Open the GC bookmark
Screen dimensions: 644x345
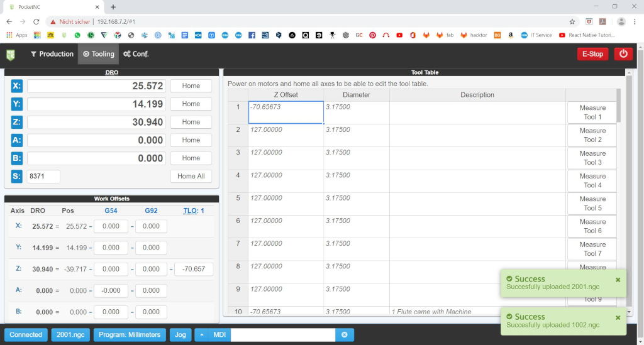tap(359, 35)
